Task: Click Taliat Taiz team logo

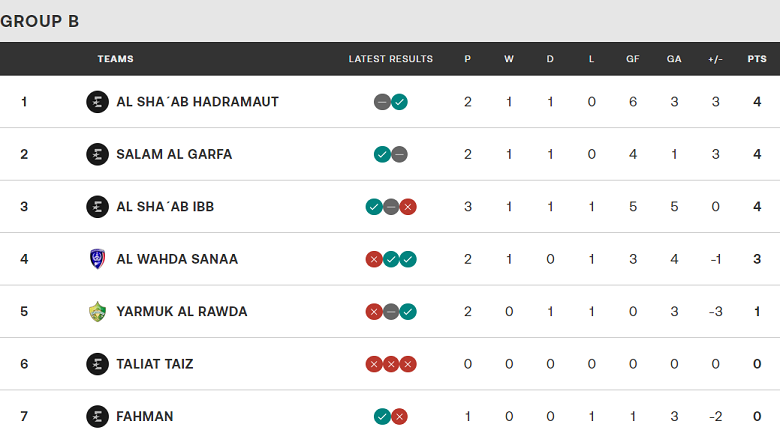Action: click(x=97, y=364)
